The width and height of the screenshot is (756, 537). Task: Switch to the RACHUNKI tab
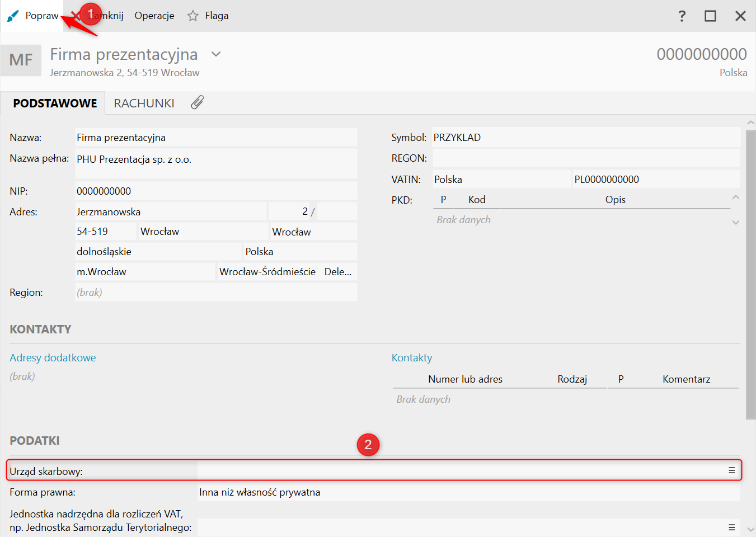tap(144, 103)
